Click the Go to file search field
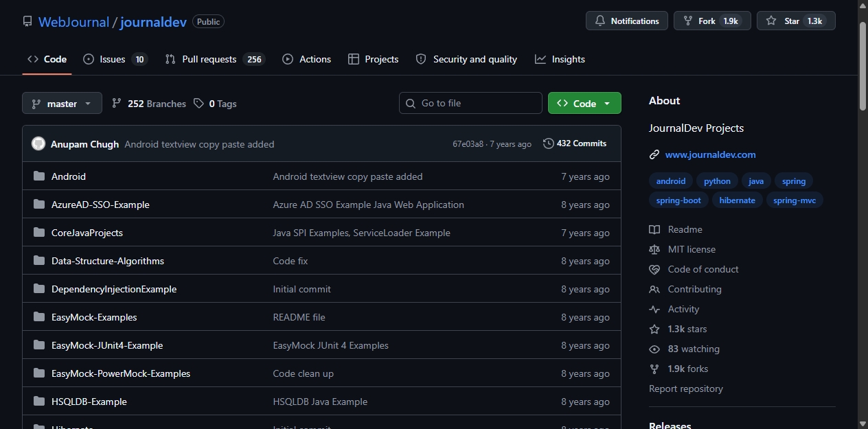Screen dimensions: 868x429 click(470, 103)
